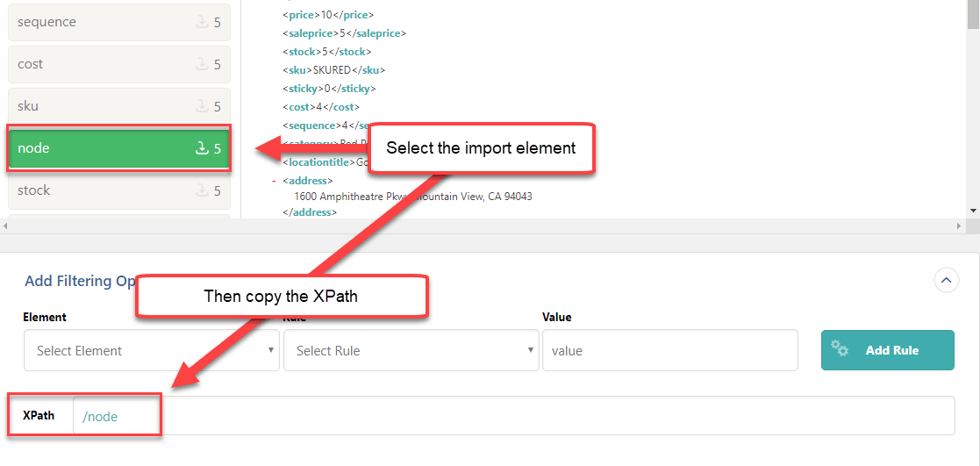980x466 pixels.
Task: Click the import icon on node element
Action: click(202, 148)
